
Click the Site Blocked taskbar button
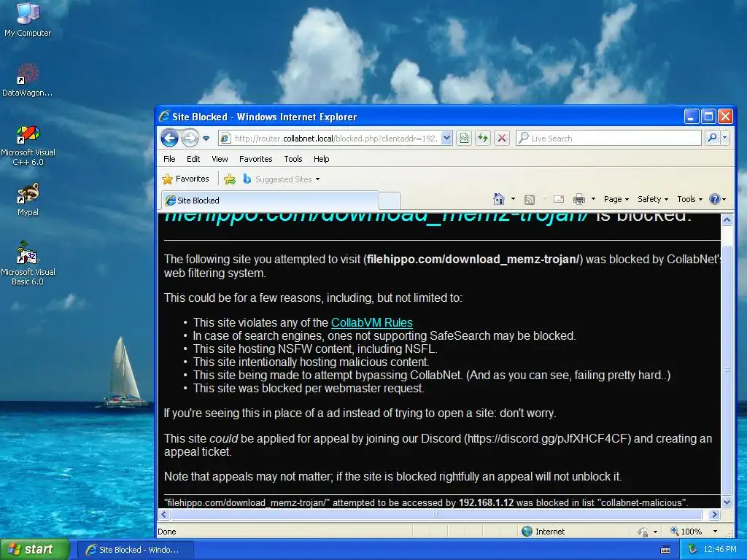click(x=135, y=550)
